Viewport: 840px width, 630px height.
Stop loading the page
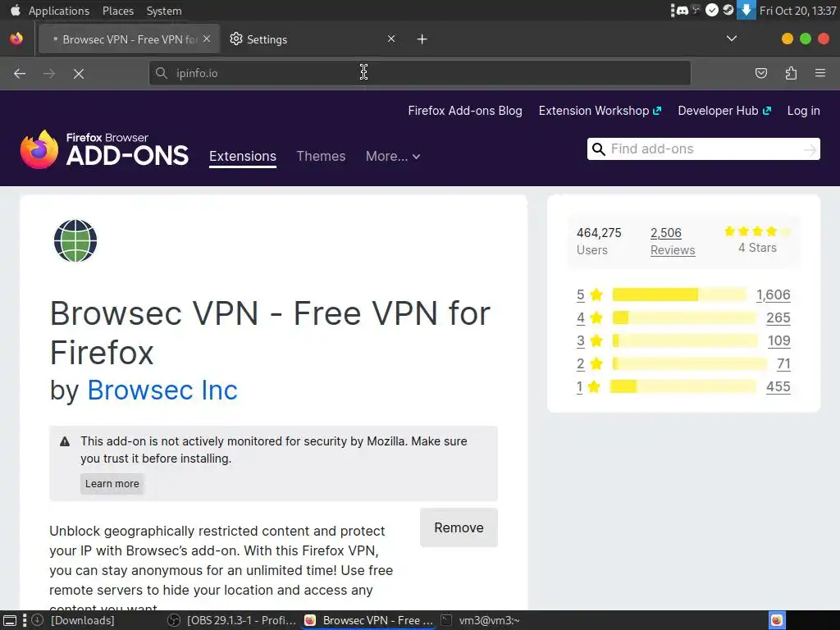pyautogui.click(x=79, y=73)
